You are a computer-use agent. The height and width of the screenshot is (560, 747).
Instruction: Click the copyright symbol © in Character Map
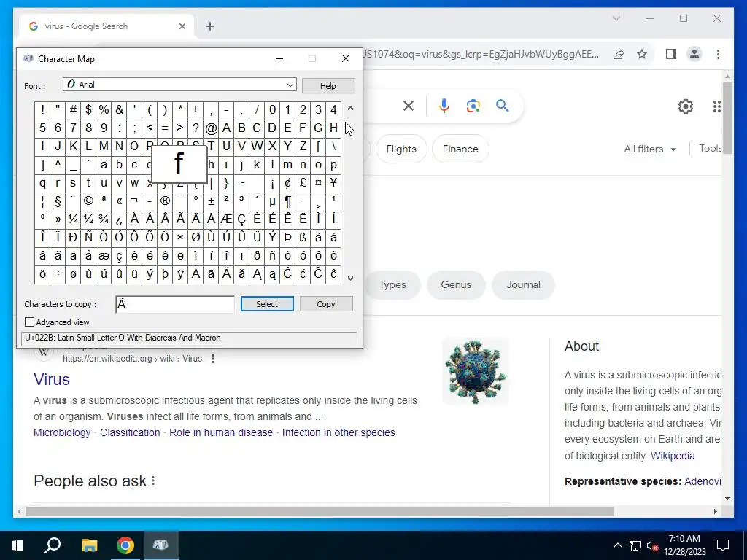(88, 201)
